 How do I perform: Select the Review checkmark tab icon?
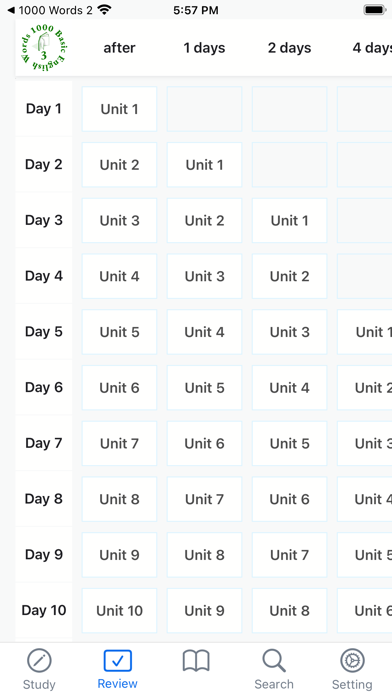tap(118, 661)
